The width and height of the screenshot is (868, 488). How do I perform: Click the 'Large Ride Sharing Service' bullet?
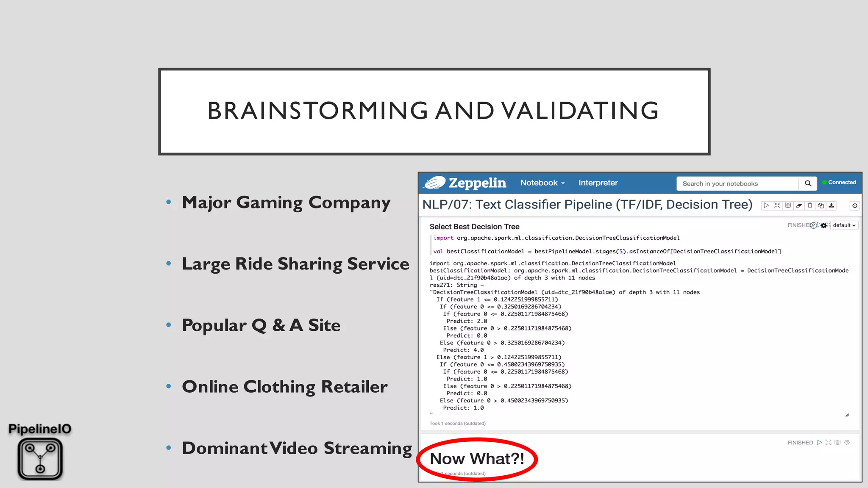(x=295, y=264)
